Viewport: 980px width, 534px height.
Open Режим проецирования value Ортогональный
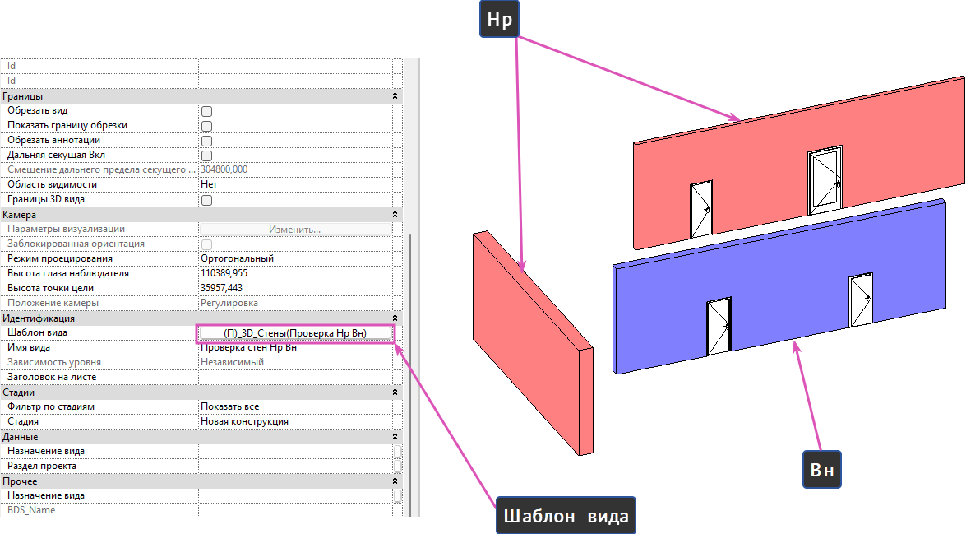click(295, 258)
